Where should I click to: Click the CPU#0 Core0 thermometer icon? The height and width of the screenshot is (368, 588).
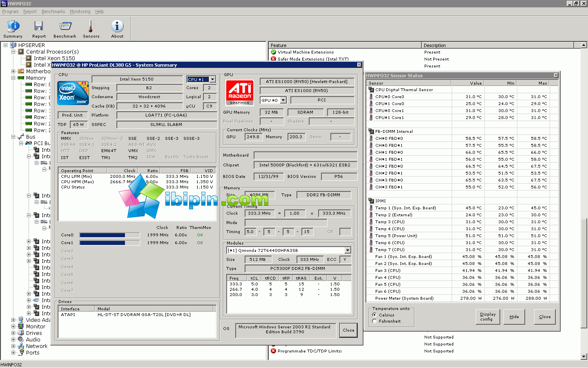point(371,97)
